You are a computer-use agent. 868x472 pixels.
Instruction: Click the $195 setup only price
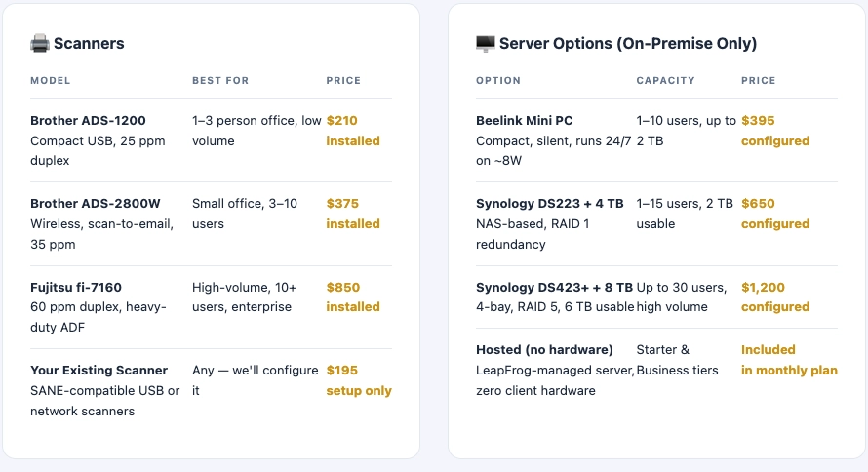[359, 380]
